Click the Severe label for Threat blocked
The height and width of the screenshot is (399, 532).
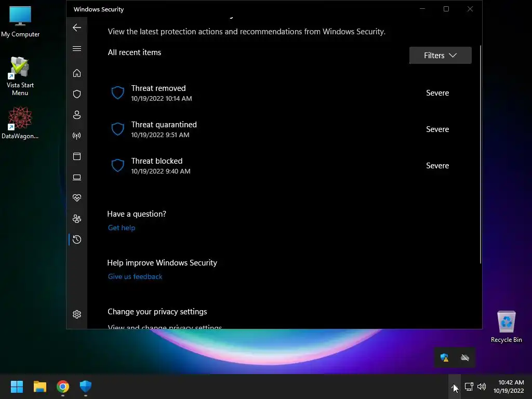(x=437, y=166)
